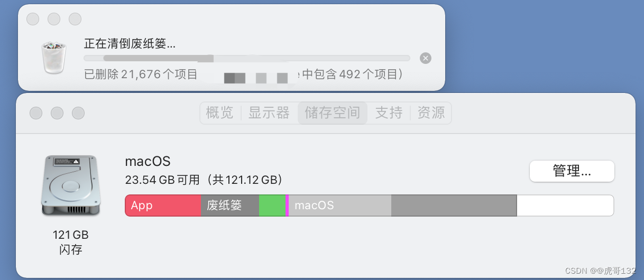Open the 资源 tab
Screen dimensions: 644x280
point(431,113)
